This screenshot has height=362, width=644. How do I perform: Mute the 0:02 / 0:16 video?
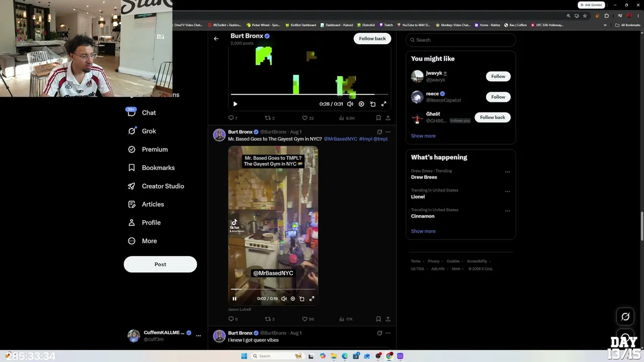click(284, 299)
